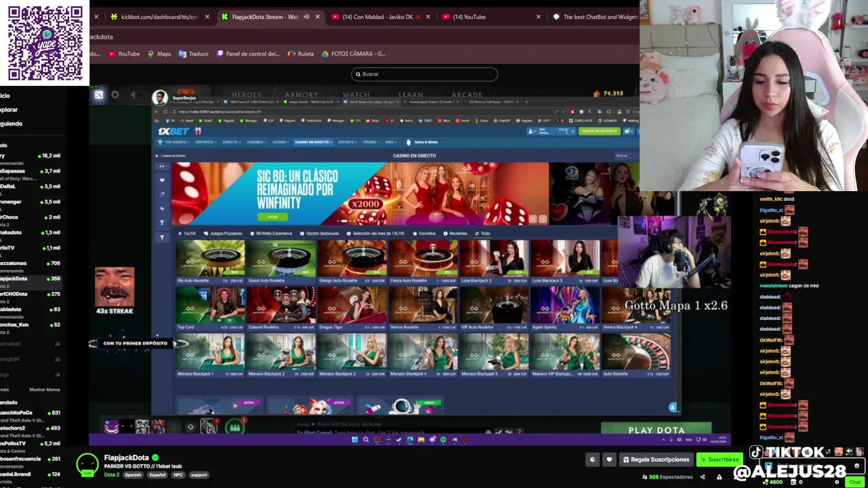The height and width of the screenshot is (488, 868).
Task: Open The best ChatBot and Widgets tab
Action: (x=593, y=17)
